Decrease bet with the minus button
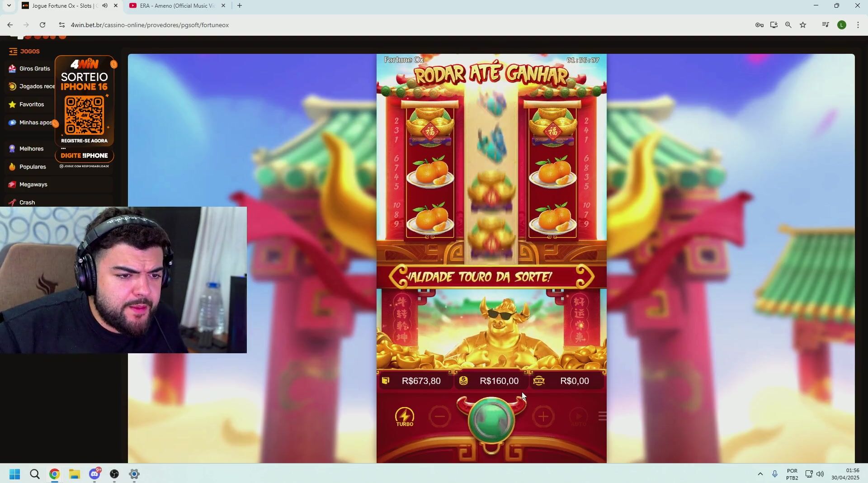The image size is (868, 483). pyautogui.click(x=440, y=417)
